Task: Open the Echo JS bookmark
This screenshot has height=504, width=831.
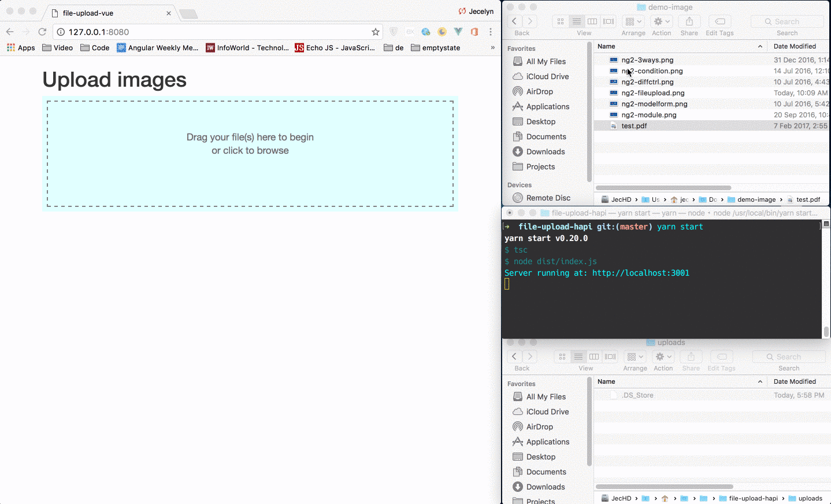Action: pyautogui.click(x=335, y=48)
